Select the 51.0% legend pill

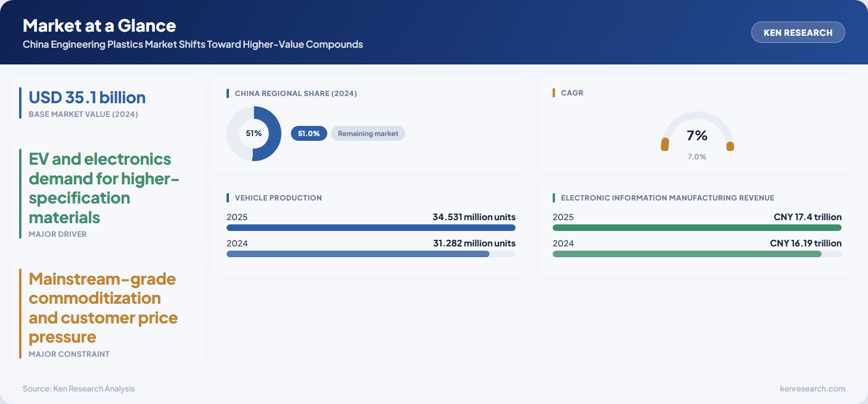pos(309,134)
